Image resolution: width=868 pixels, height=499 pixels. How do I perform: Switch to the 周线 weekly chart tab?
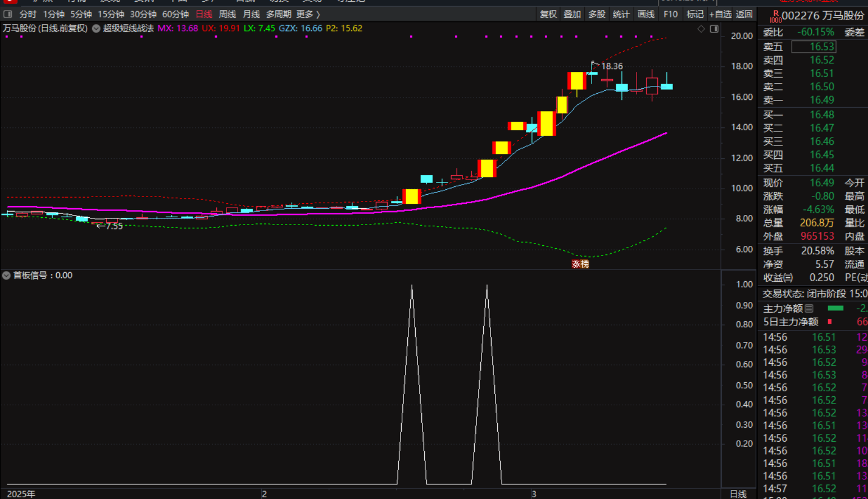click(227, 14)
